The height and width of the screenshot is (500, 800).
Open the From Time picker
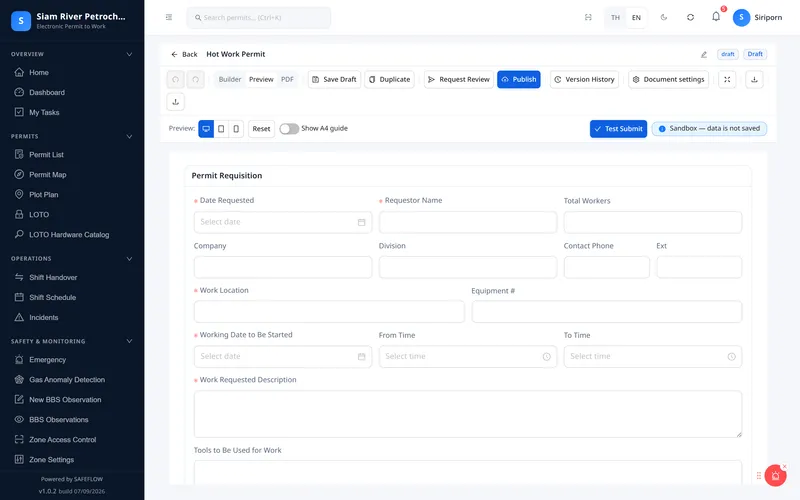467,356
